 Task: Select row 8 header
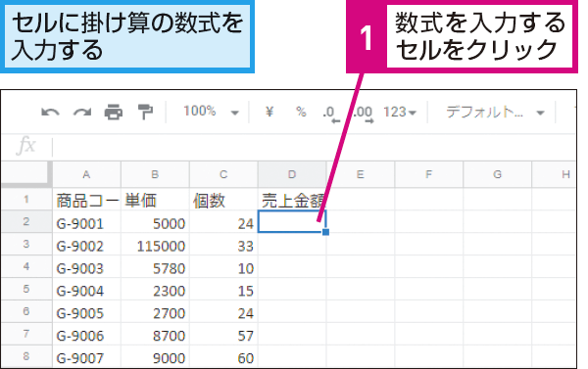(x=26, y=356)
